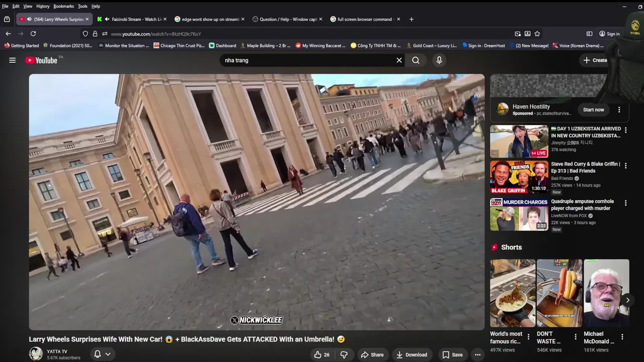The image size is (644, 362).
Task: Search with your voice microphone
Action: [x=439, y=60]
